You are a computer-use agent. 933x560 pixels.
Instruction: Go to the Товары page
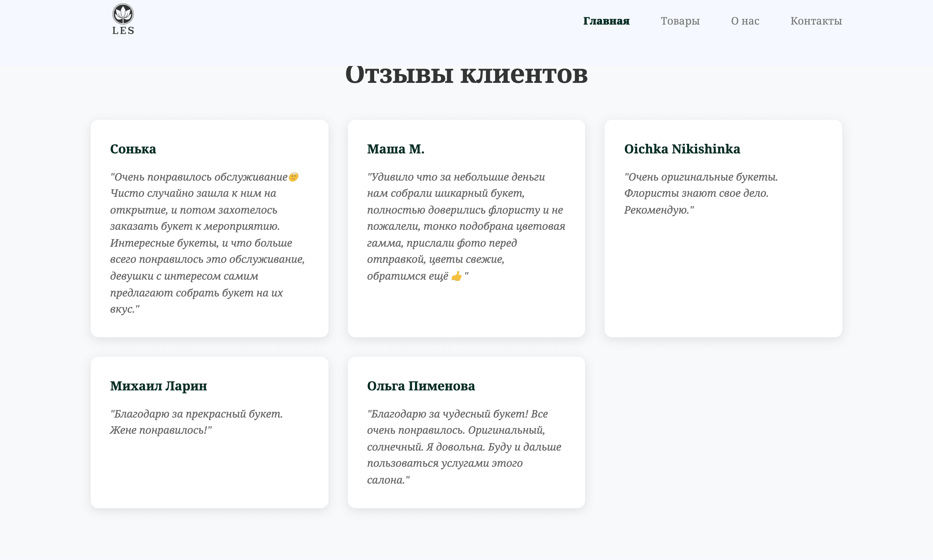pos(680,21)
